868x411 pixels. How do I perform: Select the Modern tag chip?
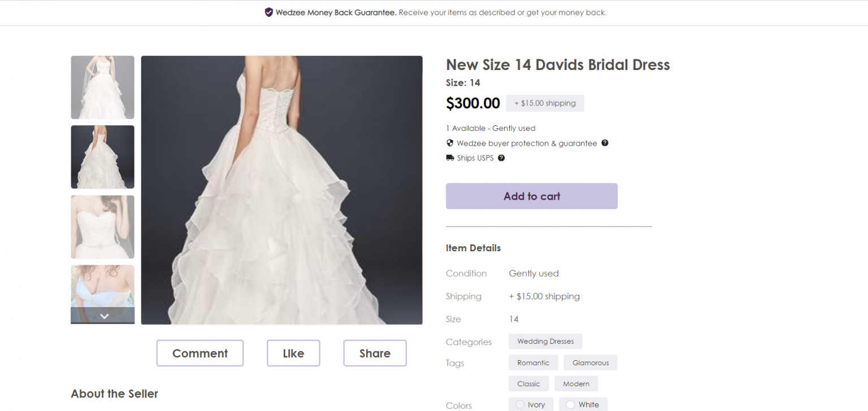[576, 383]
